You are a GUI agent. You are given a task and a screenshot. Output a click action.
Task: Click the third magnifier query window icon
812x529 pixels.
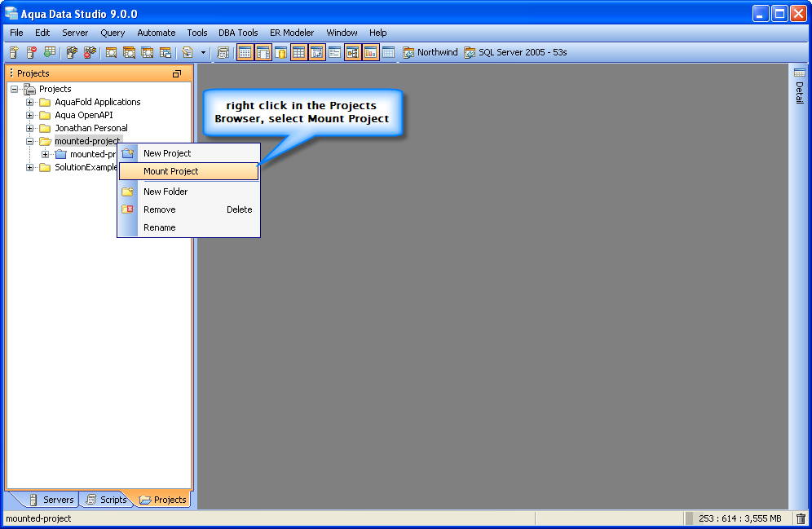point(147,52)
